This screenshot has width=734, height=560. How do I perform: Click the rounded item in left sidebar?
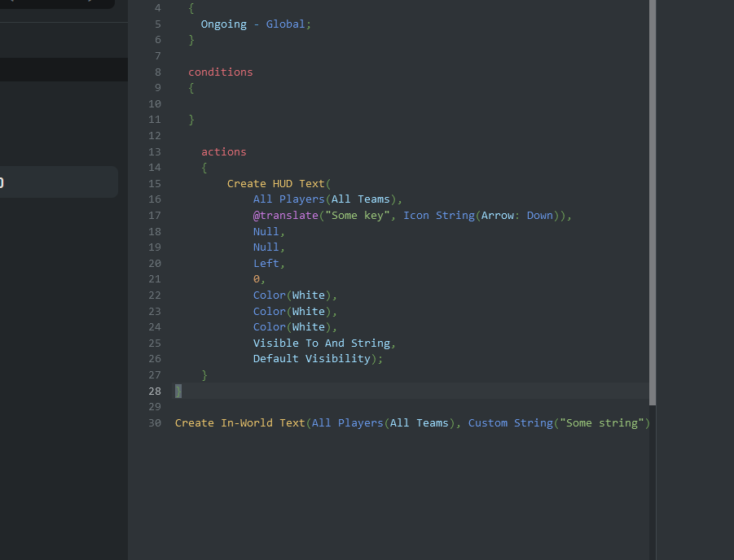[x=59, y=182]
